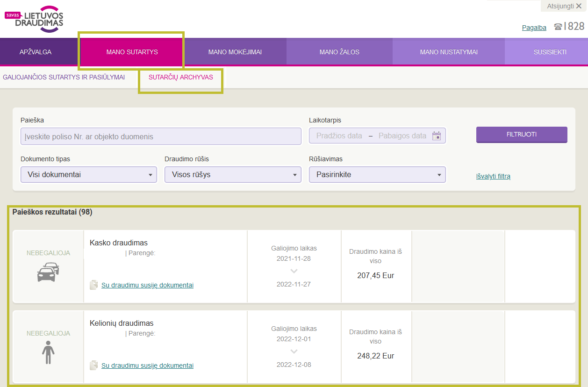588x387 pixels.
Task: Switch to Mano žalos tab
Action: point(339,52)
